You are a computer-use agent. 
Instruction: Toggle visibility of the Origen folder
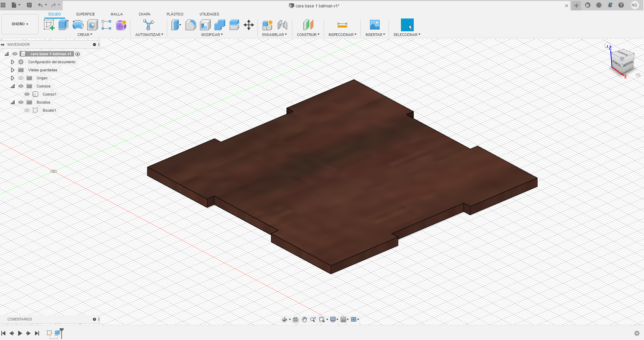point(21,78)
